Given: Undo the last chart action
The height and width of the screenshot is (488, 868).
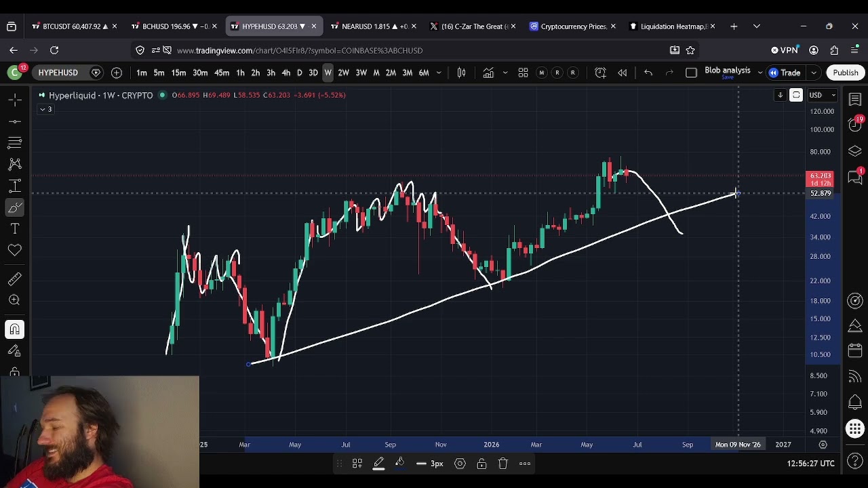Looking at the screenshot, I should (648, 73).
